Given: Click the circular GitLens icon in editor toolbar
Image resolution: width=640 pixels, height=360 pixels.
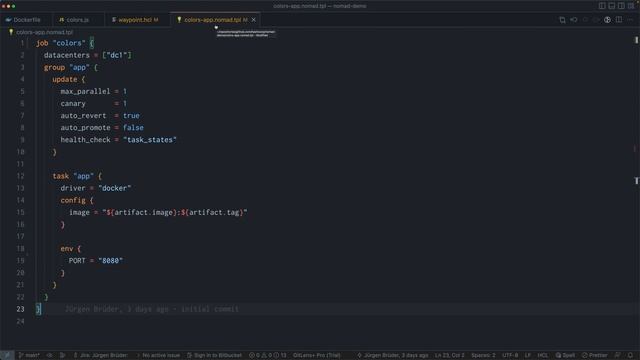Looking at the screenshot, I should click(607, 20).
